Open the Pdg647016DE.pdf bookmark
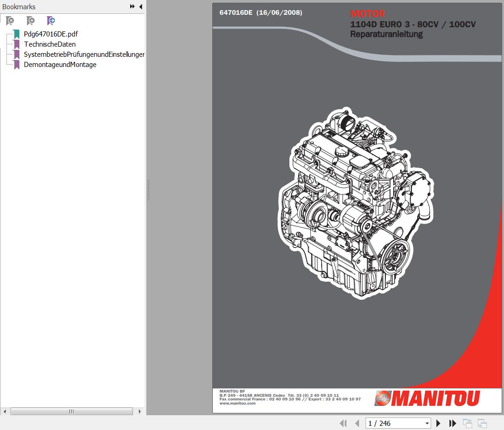This screenshot has height=430, width=504. click(x=51, y=34)
